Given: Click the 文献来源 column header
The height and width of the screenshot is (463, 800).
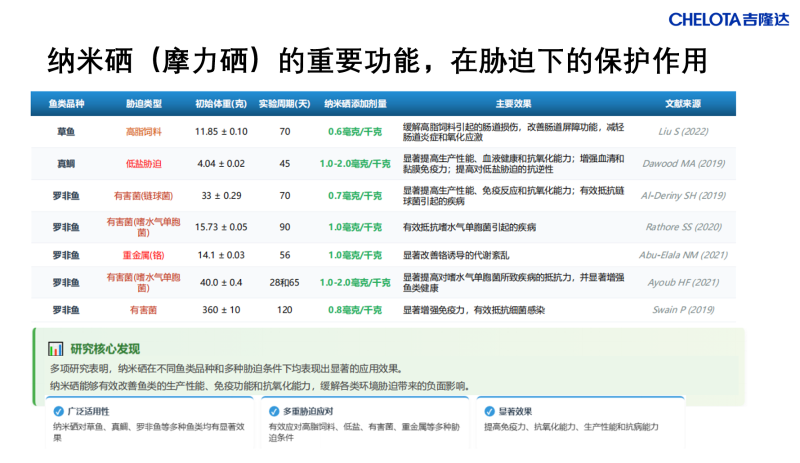Looking at the screenshot, I should pyautogui.click(x=682, y=103).
